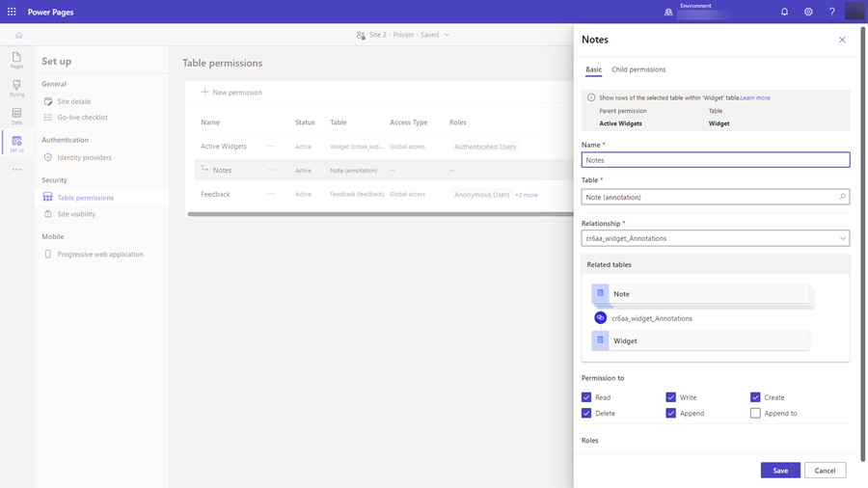Viewport: 868px width, 488px height.
Task: Click the Save button
Action: [x=779, y=471]
